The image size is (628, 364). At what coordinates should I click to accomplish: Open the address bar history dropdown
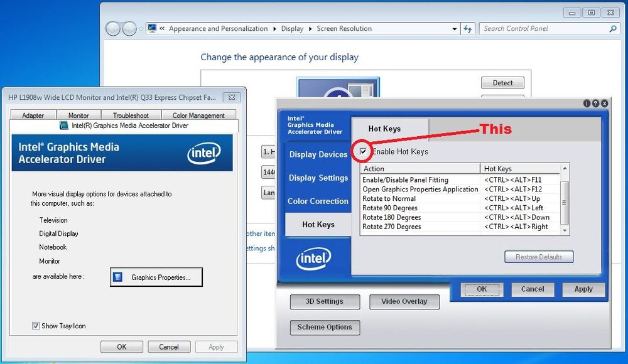click(454, 29)
